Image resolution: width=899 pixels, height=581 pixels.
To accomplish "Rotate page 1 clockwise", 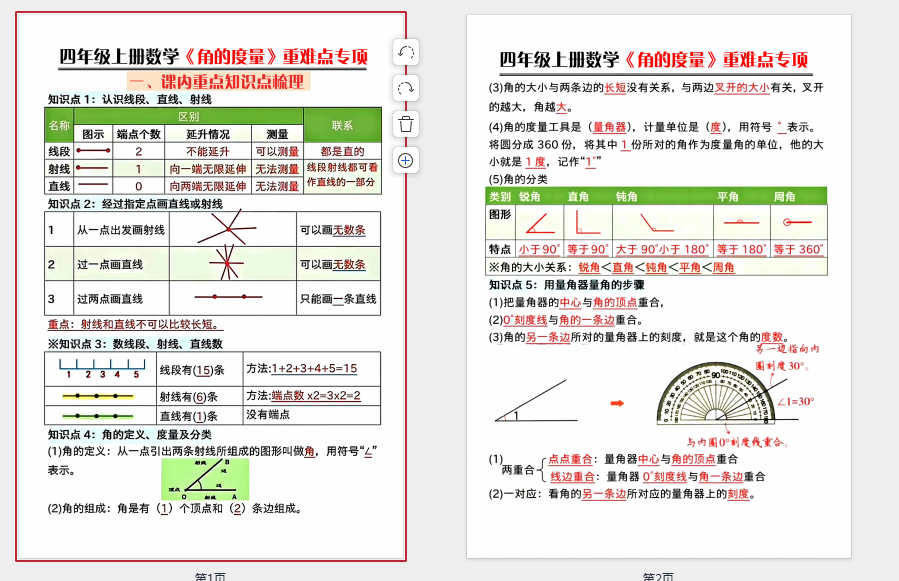I will coord(406,88).
